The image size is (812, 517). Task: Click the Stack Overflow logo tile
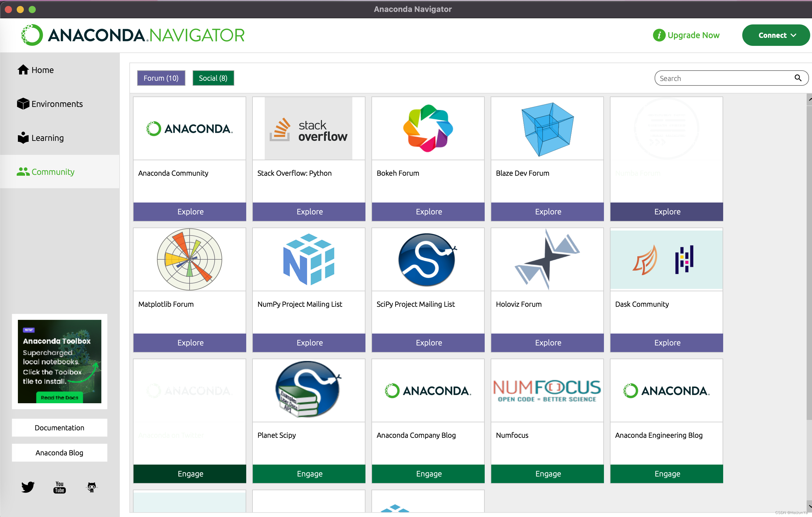pyautogui.click(x=309, y=129)
